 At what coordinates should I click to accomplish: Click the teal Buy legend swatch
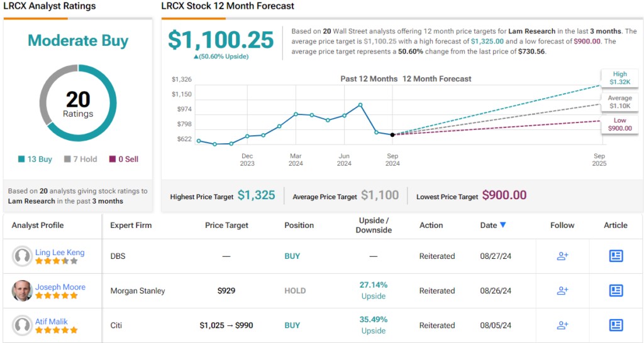pos(21,160)
